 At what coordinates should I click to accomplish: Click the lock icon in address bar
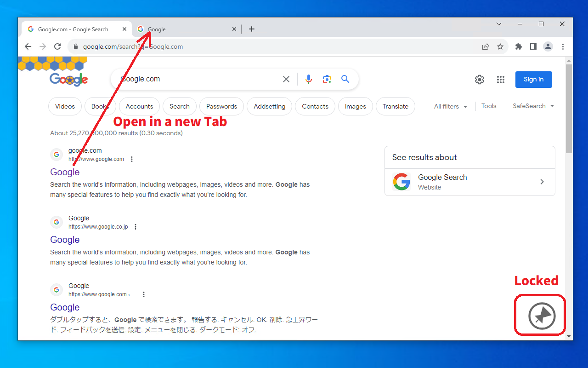pyautogui.click(x=76, y=46)
